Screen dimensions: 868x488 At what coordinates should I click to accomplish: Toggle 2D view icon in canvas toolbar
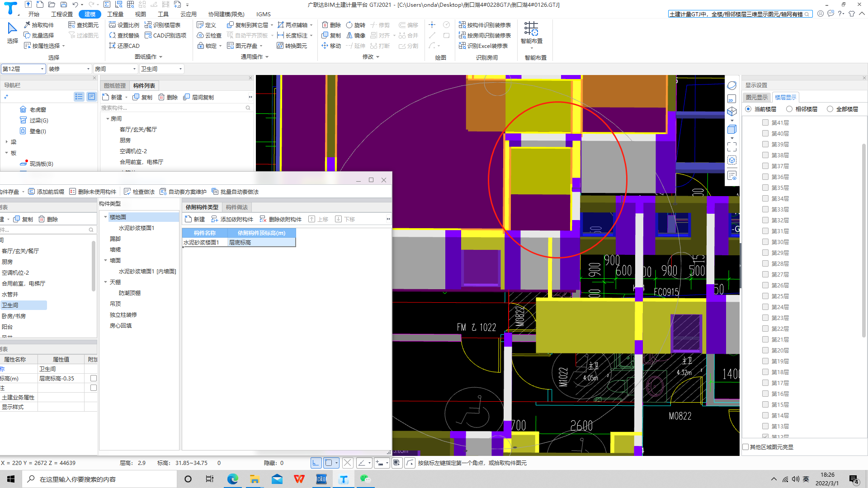point(731,99)
